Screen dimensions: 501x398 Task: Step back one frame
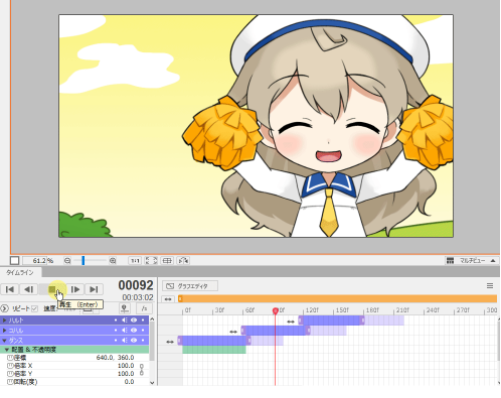29,289
